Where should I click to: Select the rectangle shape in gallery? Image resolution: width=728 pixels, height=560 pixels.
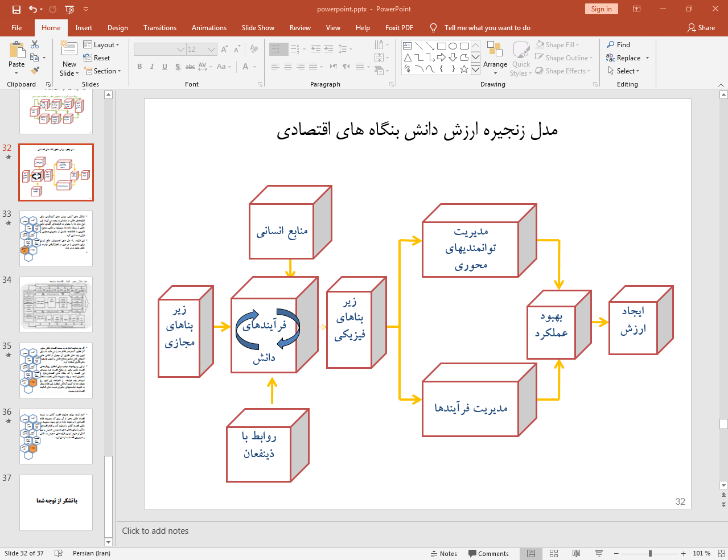[442, 46]
